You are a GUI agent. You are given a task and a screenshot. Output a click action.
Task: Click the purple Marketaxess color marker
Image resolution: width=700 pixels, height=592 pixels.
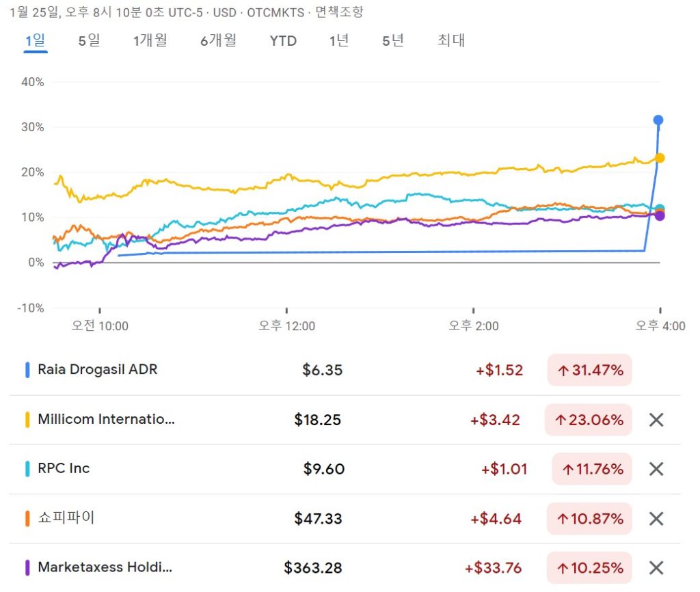[x=27, y=568]
